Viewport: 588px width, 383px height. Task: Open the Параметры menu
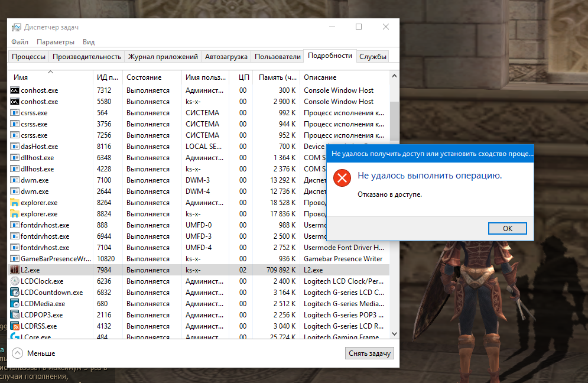56,41
